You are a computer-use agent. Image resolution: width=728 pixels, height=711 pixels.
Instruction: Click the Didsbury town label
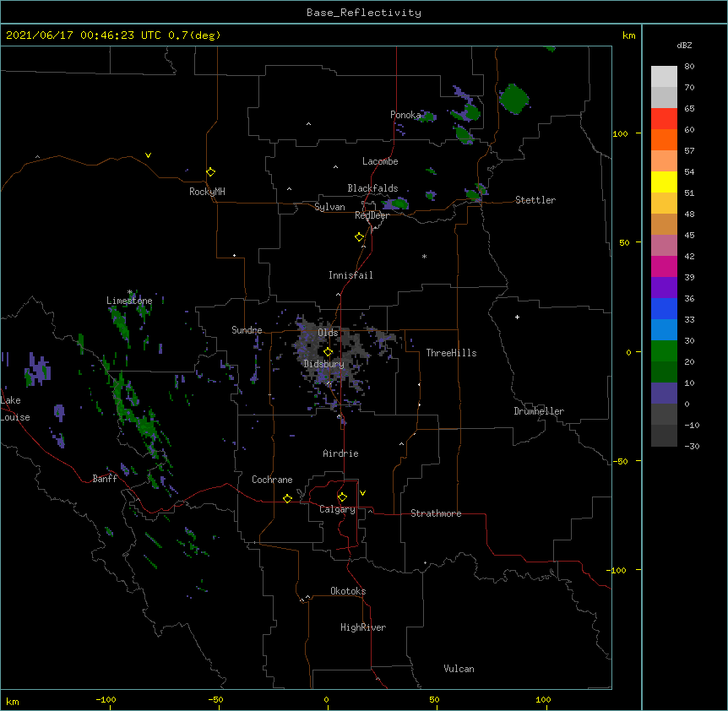tap(324, 364)
